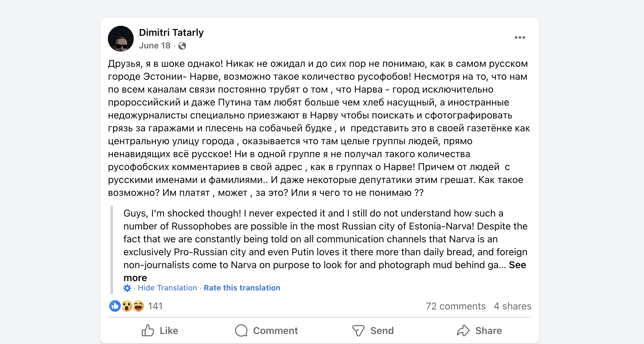Screen dimensions: 644x344
Task: Click the Like thumbs-up button
Action: point(160,330)
